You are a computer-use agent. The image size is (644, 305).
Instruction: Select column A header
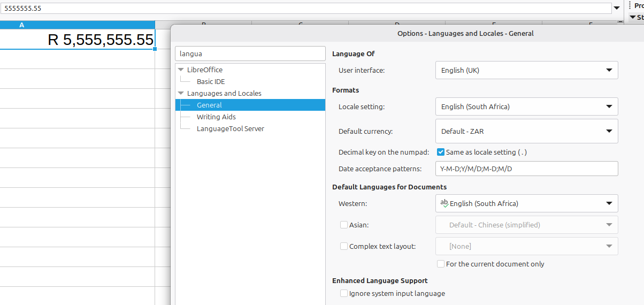click(21, 25)
